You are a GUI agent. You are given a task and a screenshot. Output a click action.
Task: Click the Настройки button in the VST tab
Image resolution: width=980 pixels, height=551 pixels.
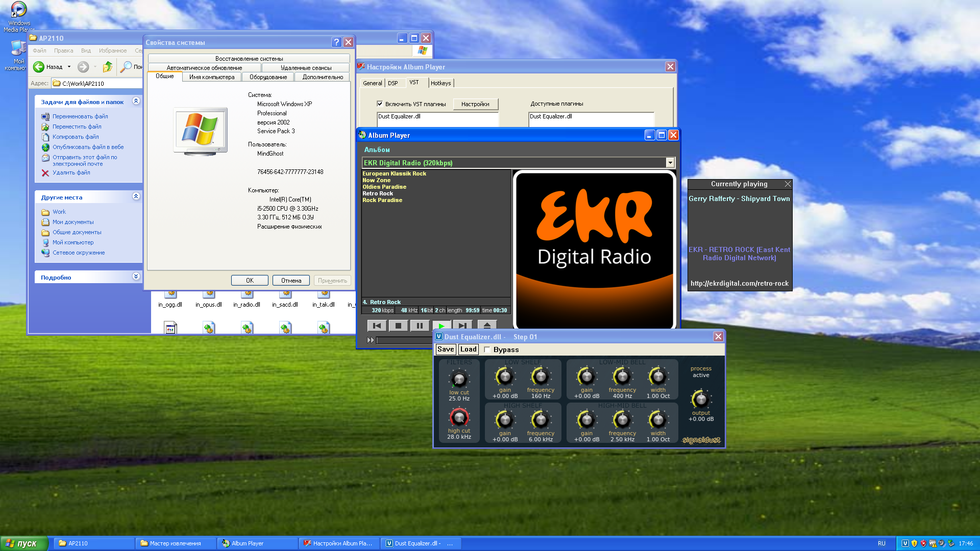475,104
